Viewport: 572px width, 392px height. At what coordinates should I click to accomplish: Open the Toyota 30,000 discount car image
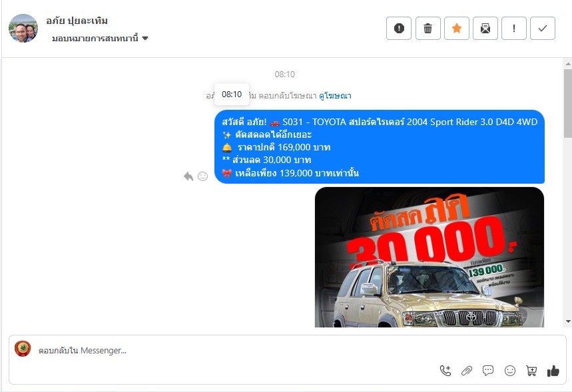click(429, 257)
